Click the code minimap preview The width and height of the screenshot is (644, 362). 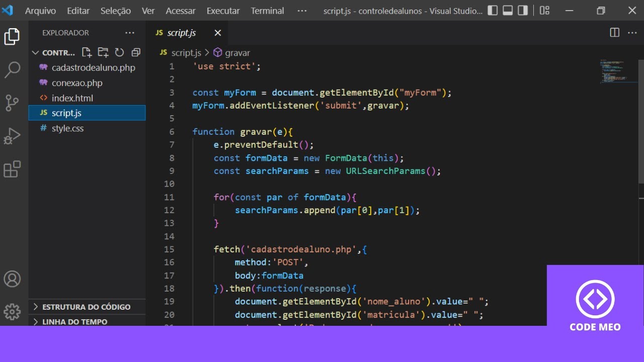tap(618, 72)
